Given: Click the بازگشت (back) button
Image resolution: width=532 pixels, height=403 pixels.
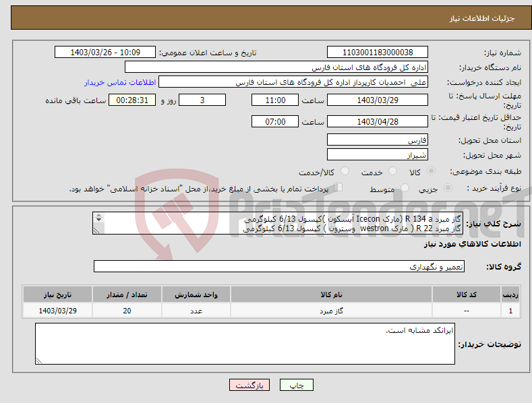Looking at the screenshot, I should (x=249, y=385).
